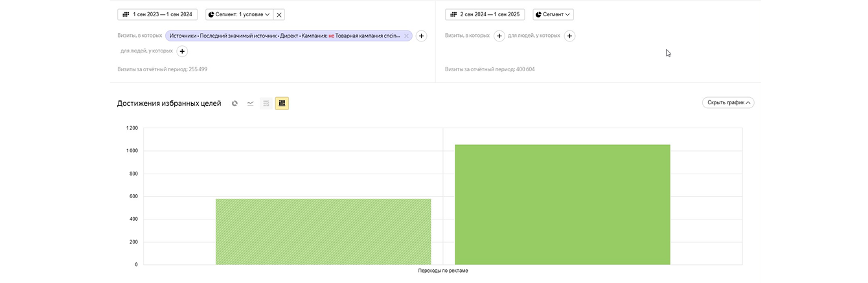868x283 pixels.
Task: Add 'для людей, у которых' condition in left segment
Action: pyautogui.click(x=182, y=51)
